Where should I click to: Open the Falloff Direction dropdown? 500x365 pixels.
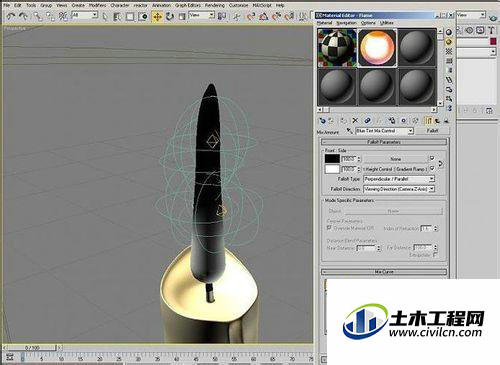click(x=432, y=189)
